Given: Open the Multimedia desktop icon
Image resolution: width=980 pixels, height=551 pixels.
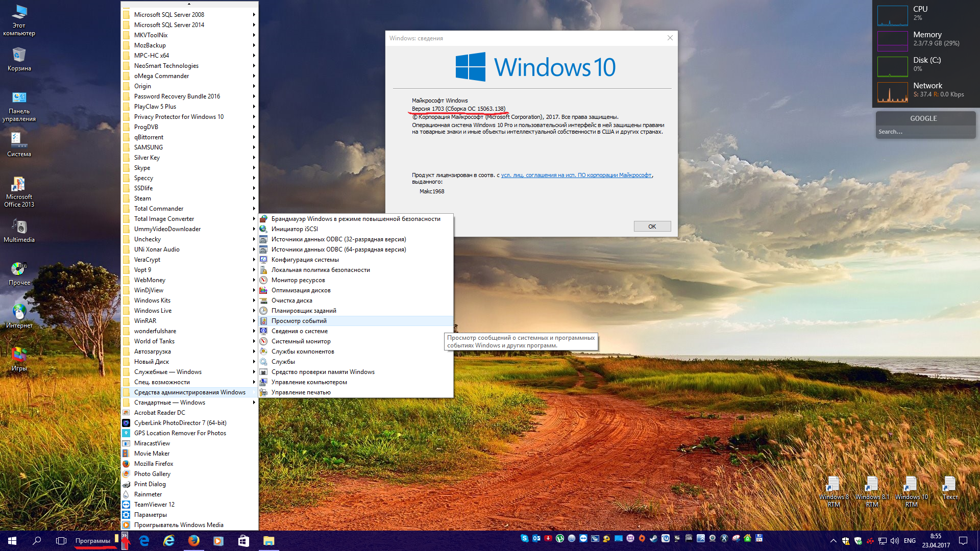Looking at the screenshot, I should tap(19, 231).
